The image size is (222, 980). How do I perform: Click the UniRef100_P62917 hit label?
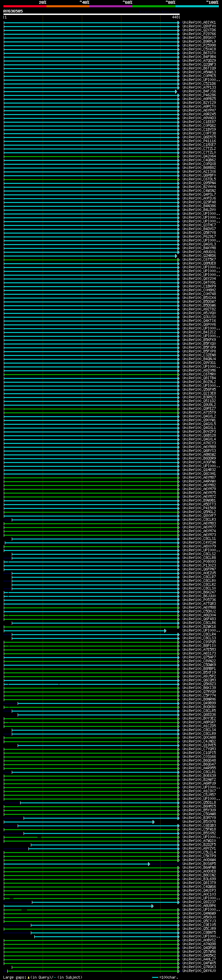[x=199, y=237]
